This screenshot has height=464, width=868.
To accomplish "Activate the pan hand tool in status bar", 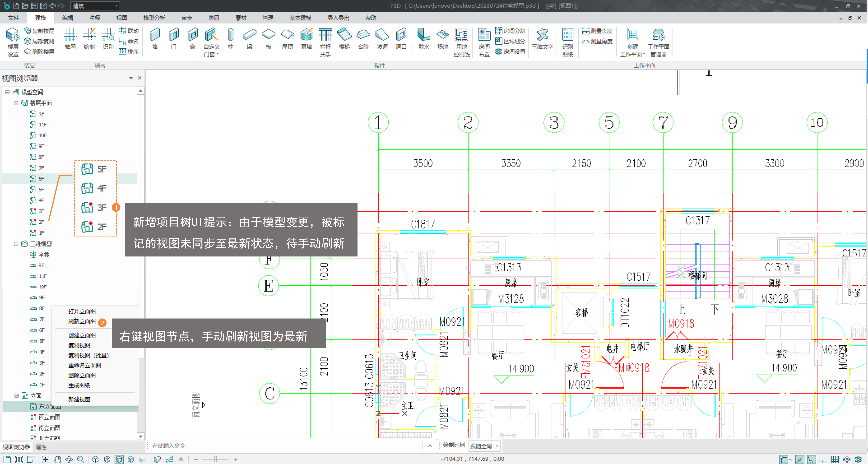I will (x=58, y=459).
